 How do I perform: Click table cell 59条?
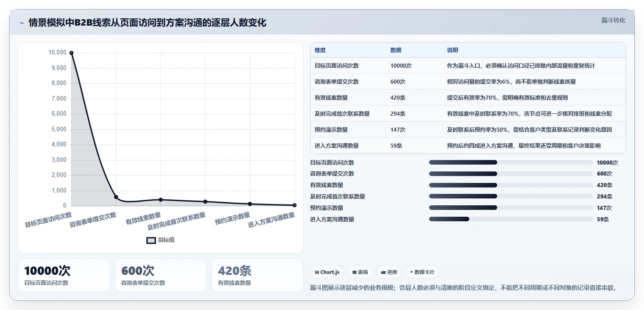pos(396,146)
